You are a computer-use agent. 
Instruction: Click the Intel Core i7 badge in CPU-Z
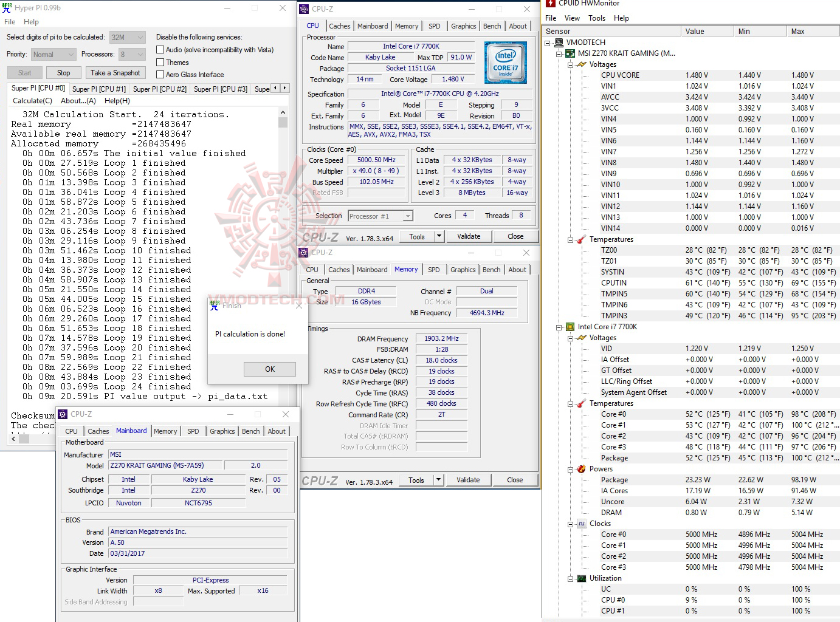tap(505, 63)
